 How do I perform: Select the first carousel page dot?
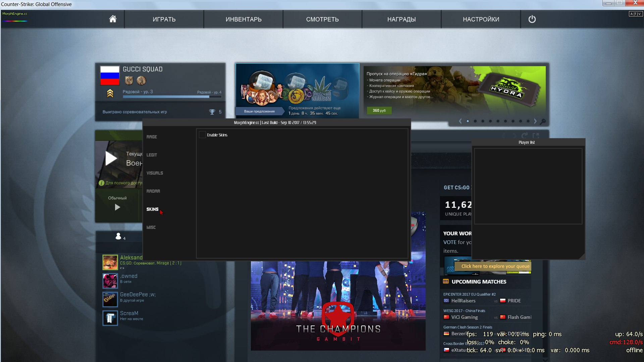[468, 121]
